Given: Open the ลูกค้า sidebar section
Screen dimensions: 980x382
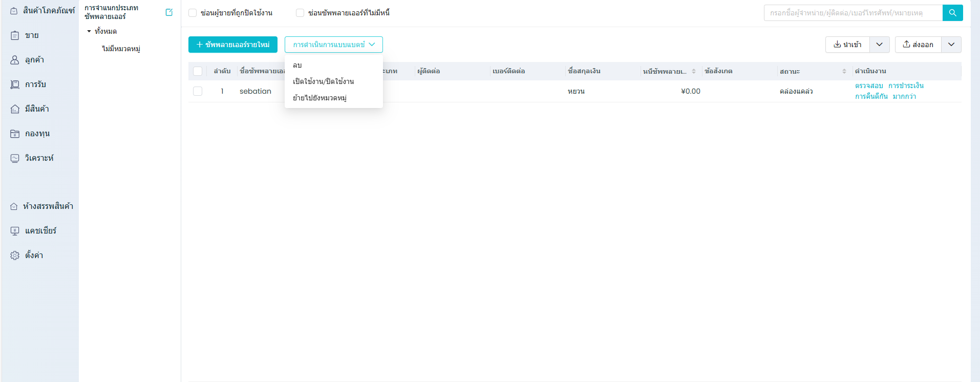Looking at the screenshot, I should tap(34, 60).
